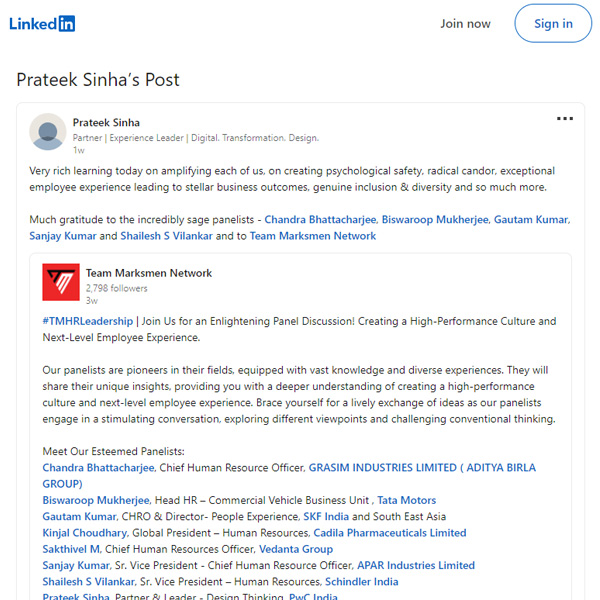Open the three-dot post options menu

click(564, 119)
